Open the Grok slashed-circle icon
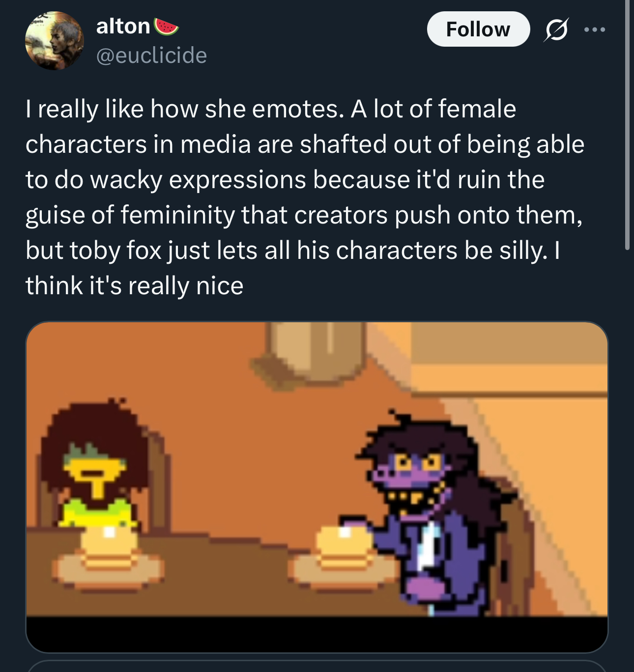Screen dimensions: 634x672 pyautogui.click(x=556, y=29)
